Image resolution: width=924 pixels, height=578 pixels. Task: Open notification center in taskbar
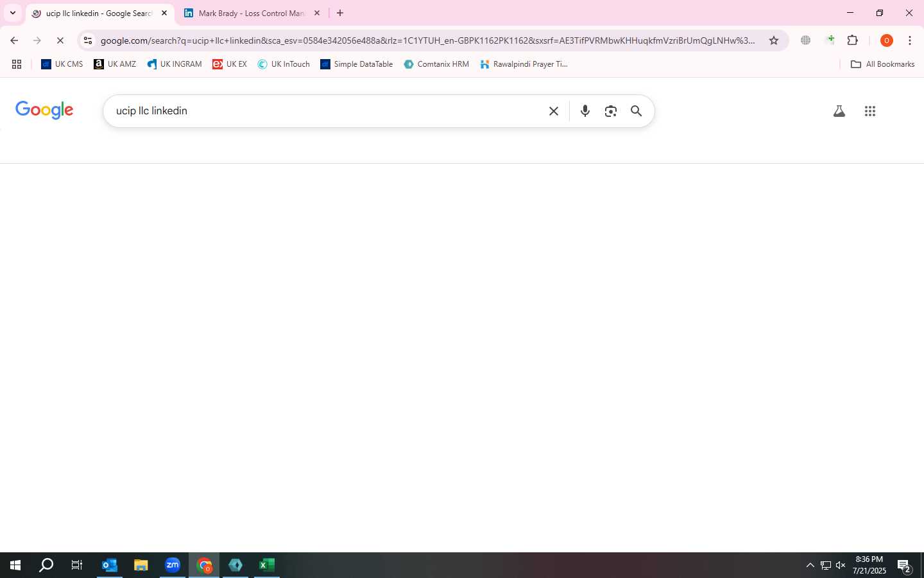904,566
